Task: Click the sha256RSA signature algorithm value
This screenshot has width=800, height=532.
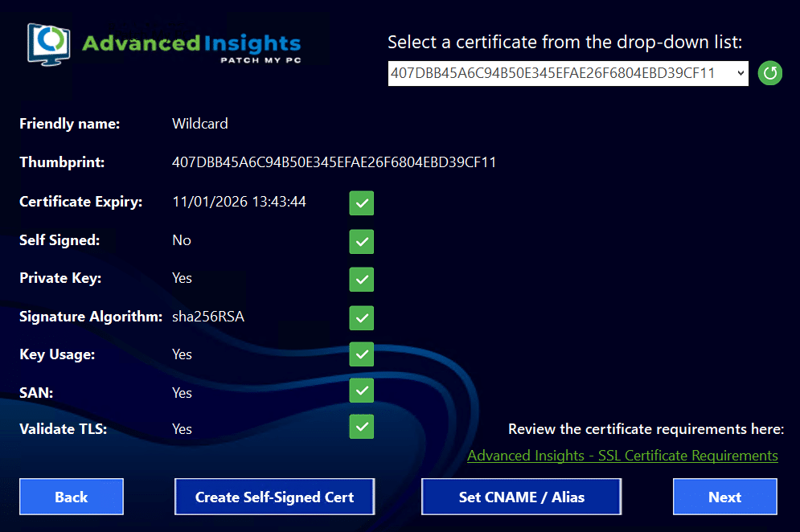Action: (x=208, y=317)
